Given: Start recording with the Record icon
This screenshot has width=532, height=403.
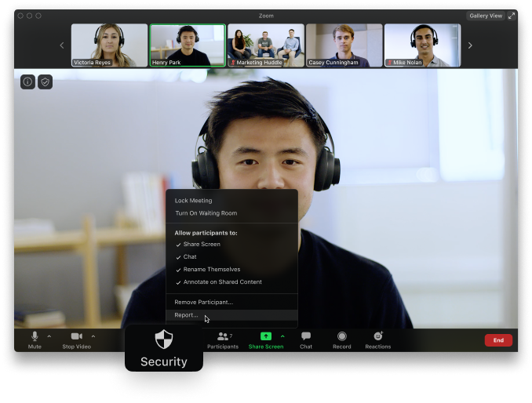Looking at the screenshot, I should click(x=341, y=336).
